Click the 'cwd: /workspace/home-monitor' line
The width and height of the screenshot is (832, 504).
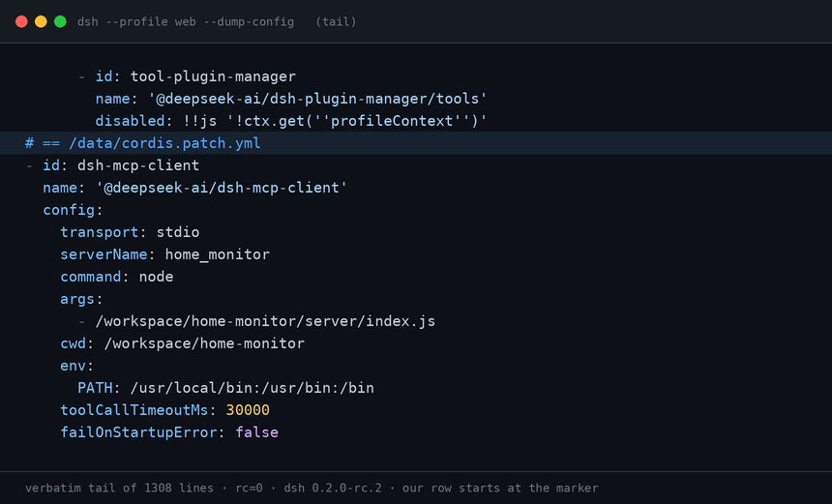[x=183, y=343]
